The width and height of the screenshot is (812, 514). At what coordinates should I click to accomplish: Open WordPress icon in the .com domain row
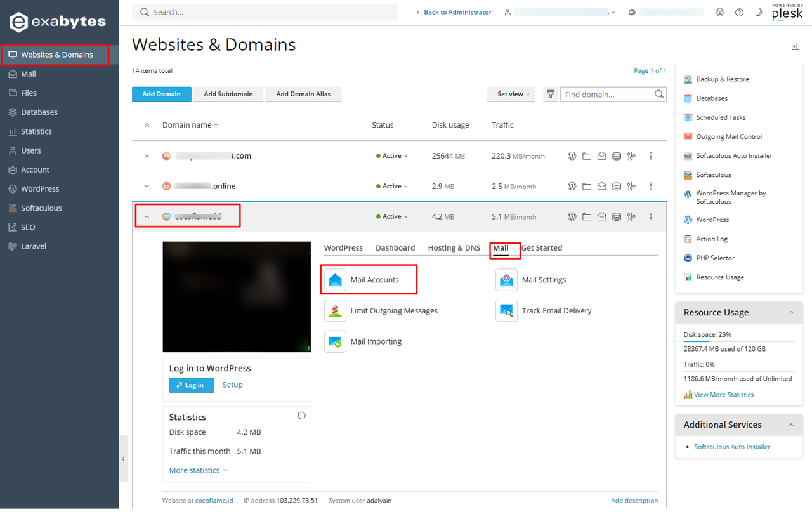pyautogui.click(x=572, y=156)
